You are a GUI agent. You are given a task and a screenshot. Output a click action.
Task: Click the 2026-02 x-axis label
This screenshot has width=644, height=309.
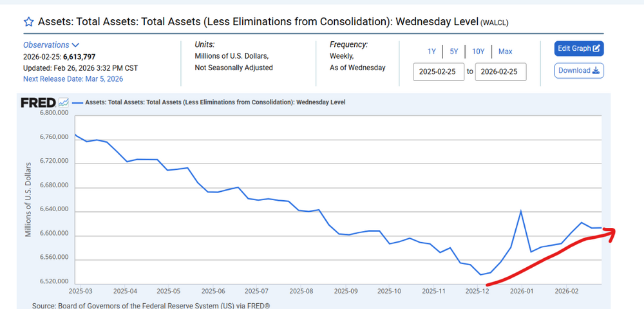pos(566,290)
